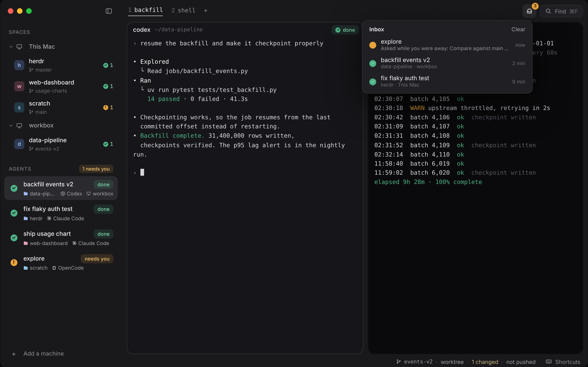Click ship usage chart check icon
This screenshot has width=588, height=367.
pyautogui.click(x=14, y=238)
